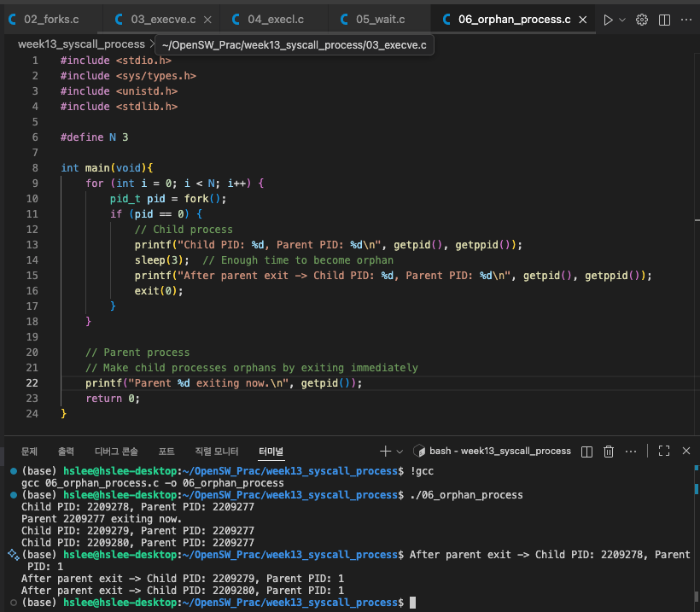700x612 pixels.
Task: Open editor More Actions ellipsis menu
Action: pyautogui.click(x=686, y=19)
